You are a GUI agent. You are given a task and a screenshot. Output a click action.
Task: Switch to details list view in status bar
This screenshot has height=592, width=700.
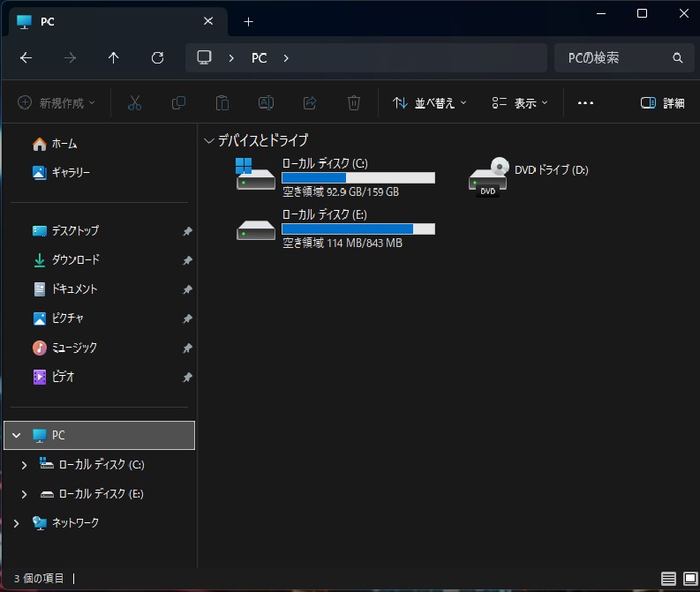668,579
